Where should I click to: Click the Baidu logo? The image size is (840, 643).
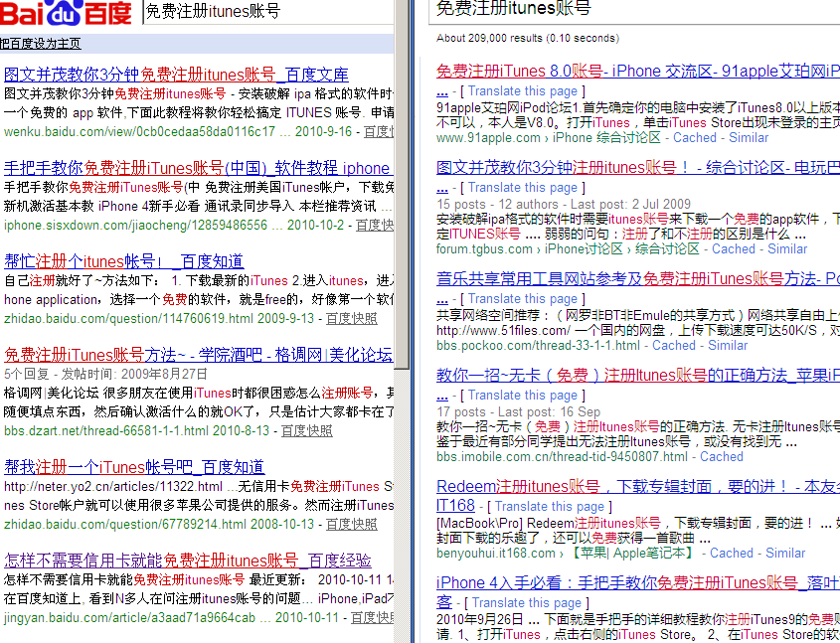point(66,12)
